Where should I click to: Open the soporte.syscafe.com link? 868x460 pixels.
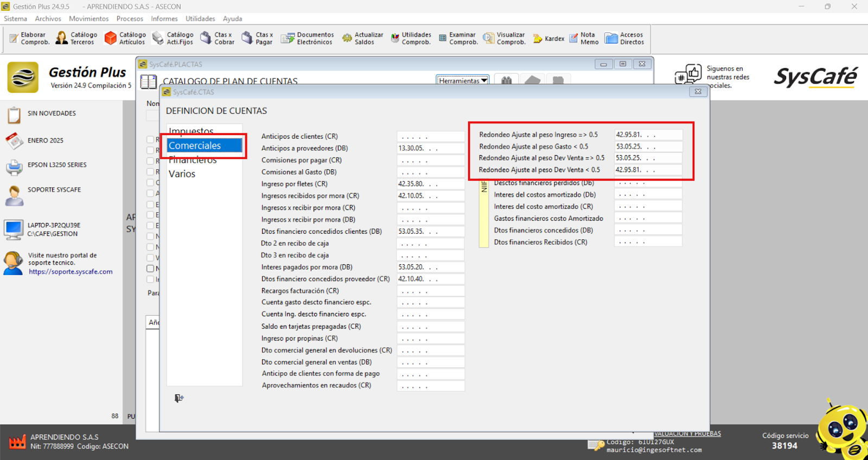(x=71, y=272)
